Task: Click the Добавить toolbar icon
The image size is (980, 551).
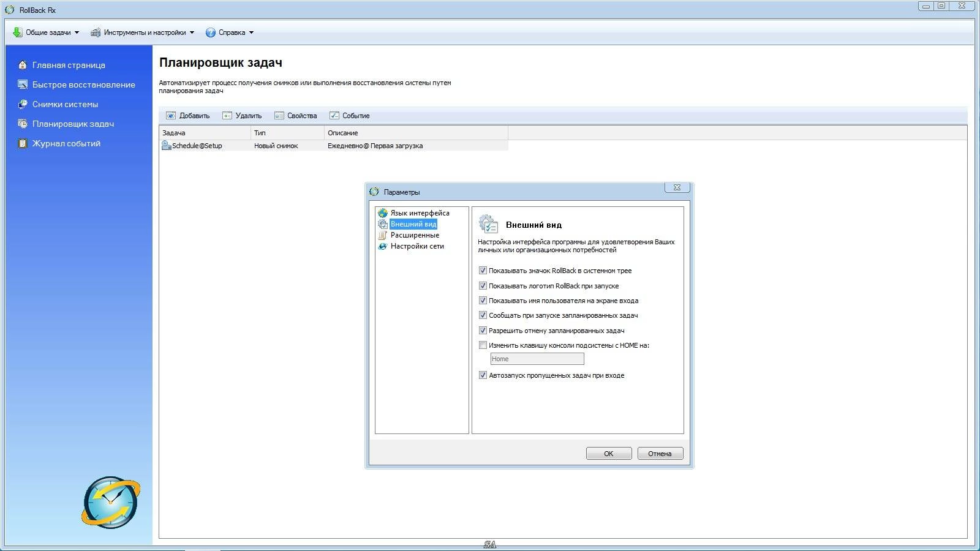Action: pos(171,116)
